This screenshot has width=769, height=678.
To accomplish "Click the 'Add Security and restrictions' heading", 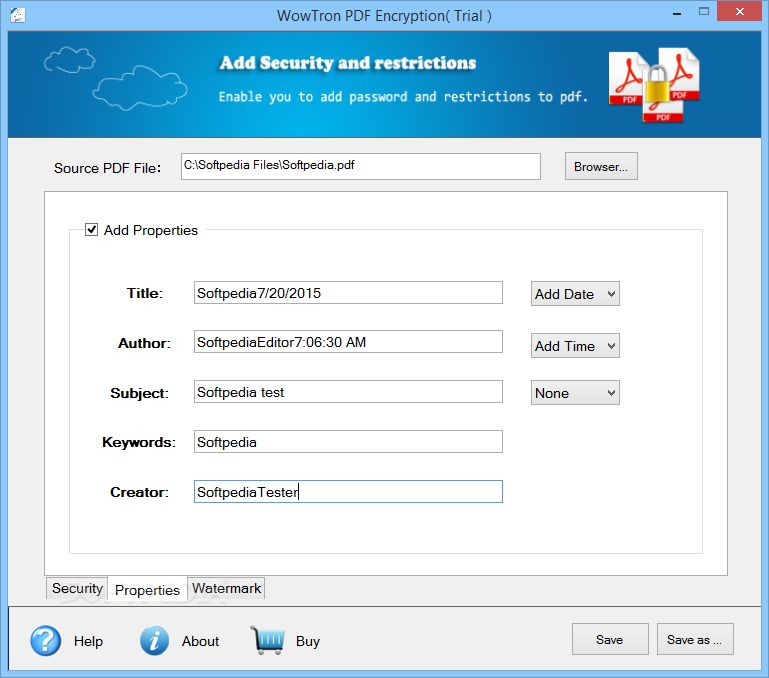I will [x=348, y=63].
